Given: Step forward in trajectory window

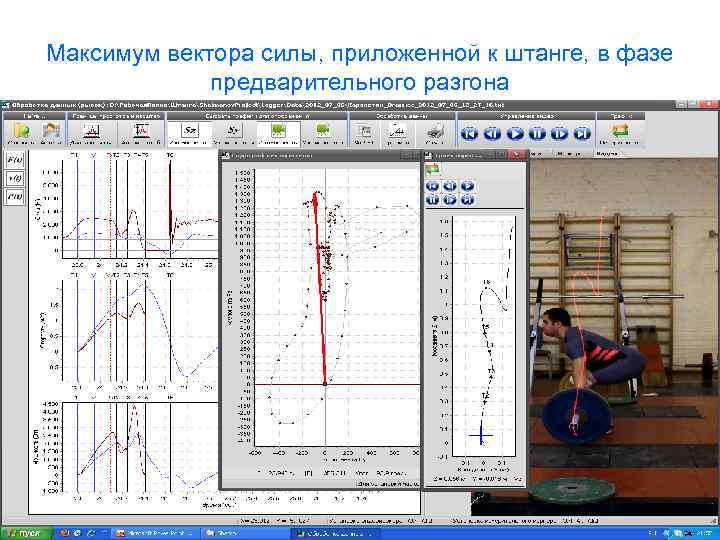Looking at the screenshot, I should (450, 199).
